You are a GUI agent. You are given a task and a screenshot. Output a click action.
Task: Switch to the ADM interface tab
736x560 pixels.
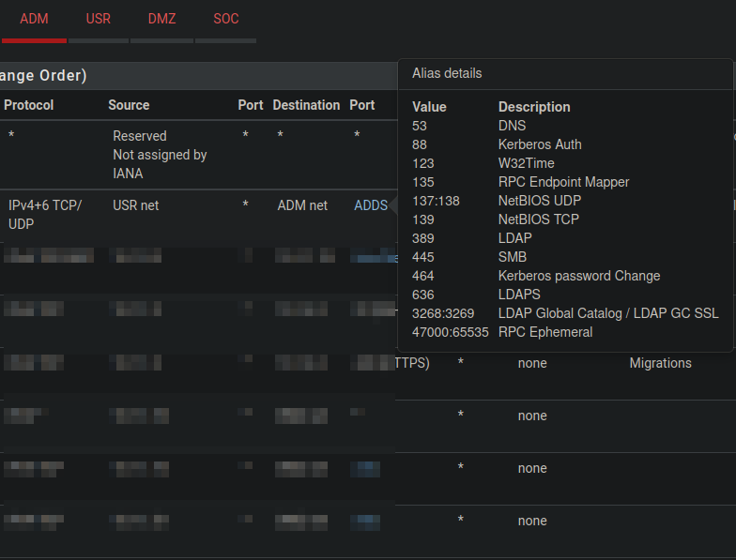34,19
